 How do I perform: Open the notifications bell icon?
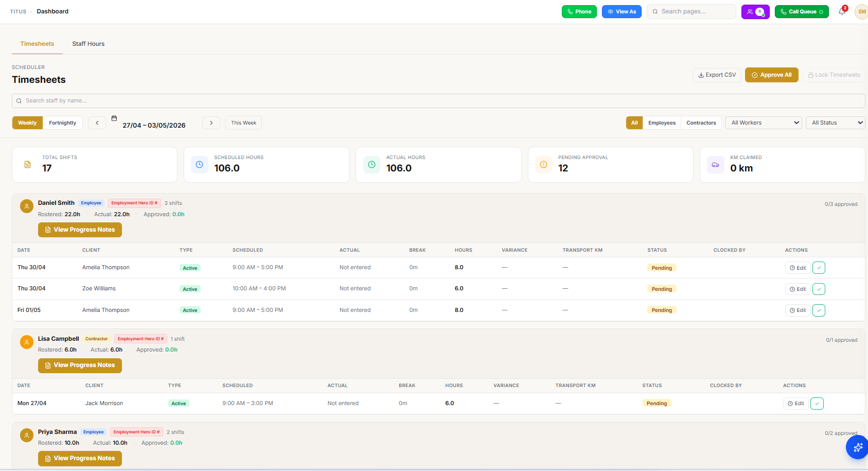tap(842, 11)
